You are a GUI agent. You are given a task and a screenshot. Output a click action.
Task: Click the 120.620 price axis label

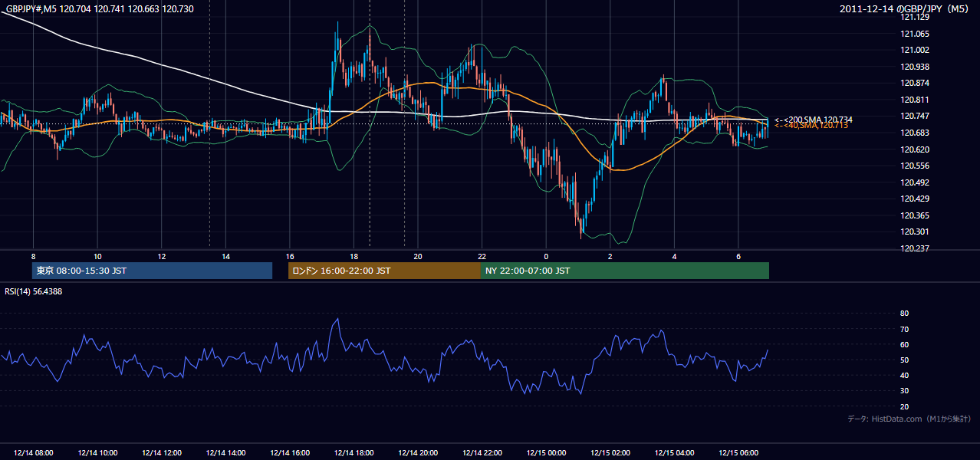(x=915, y=149)
